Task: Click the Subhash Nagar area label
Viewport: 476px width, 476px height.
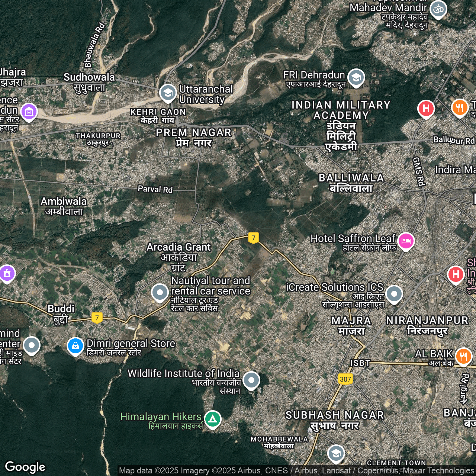Action: (x=334, y=420)
